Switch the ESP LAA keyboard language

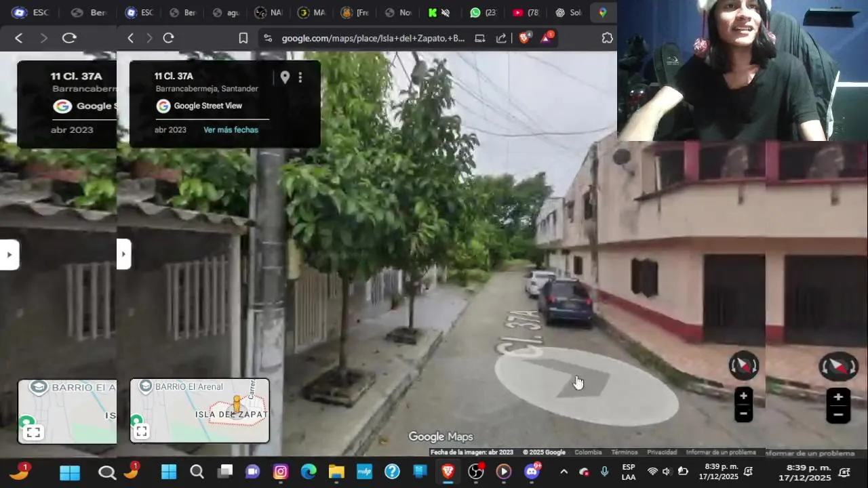click(x=629, y=472)
